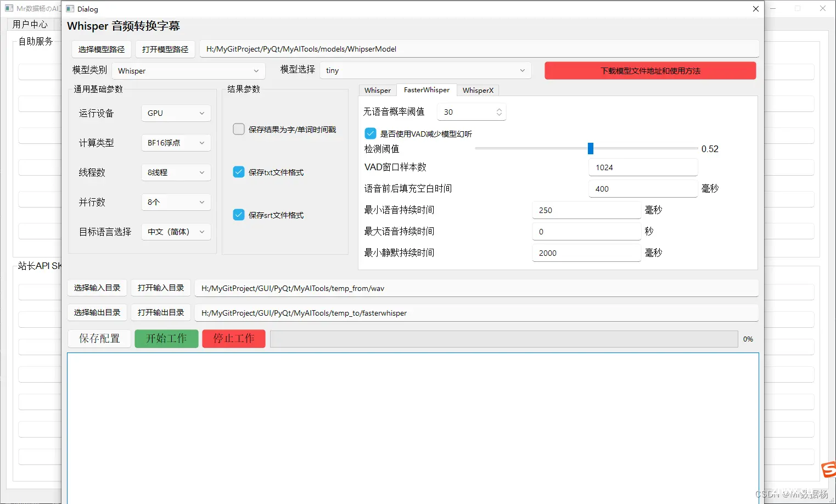This screenshot has width=836, height=504.
Task: Click 选择输入目录 button
Action: click(x=97, y=288)
